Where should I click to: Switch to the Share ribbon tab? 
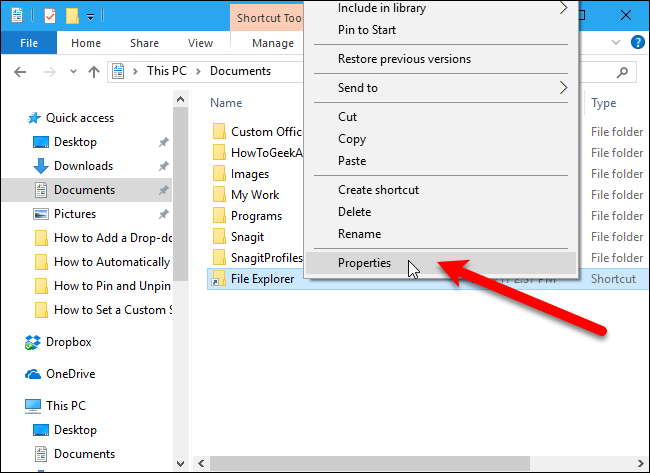coord(144,43)
